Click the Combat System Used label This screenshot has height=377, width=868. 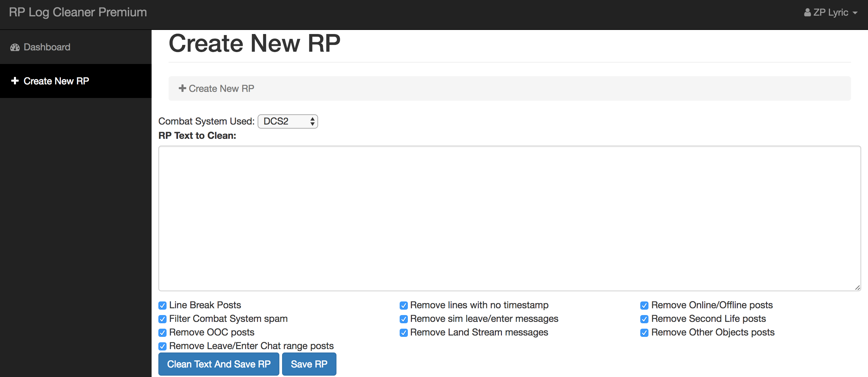tap(206, 121)
